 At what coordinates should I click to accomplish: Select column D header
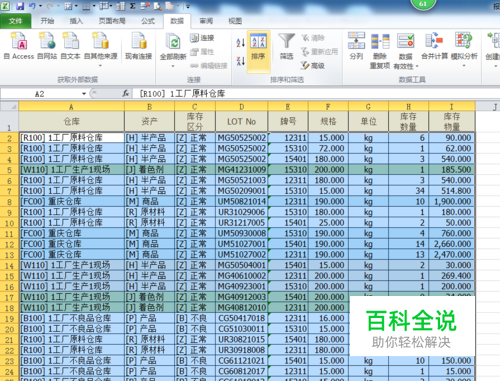pyautogui.click(x=242, y=106)
